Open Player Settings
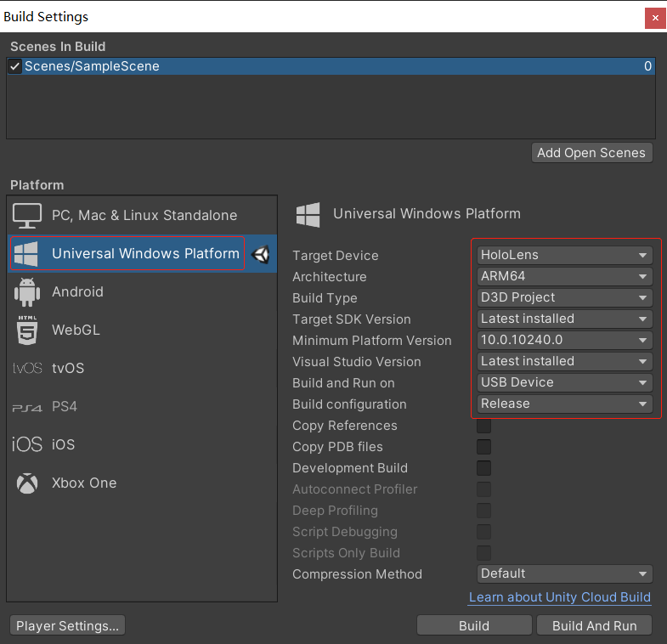Viewport: 667px width, 644px height. click(x=67, y=626)
